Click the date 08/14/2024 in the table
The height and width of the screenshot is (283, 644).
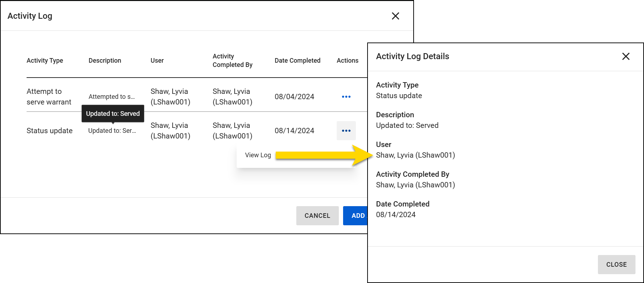[x=295, y=131]
